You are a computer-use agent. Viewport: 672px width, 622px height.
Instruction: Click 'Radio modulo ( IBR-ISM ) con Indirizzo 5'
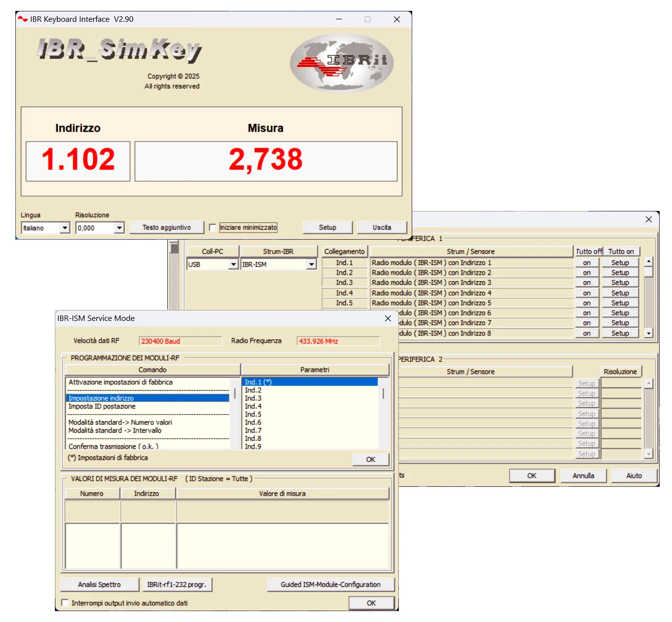(472, 303)
